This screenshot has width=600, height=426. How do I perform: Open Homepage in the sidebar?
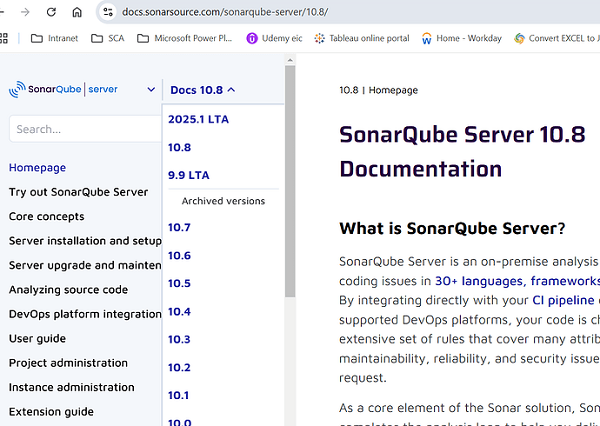(38, 168)
